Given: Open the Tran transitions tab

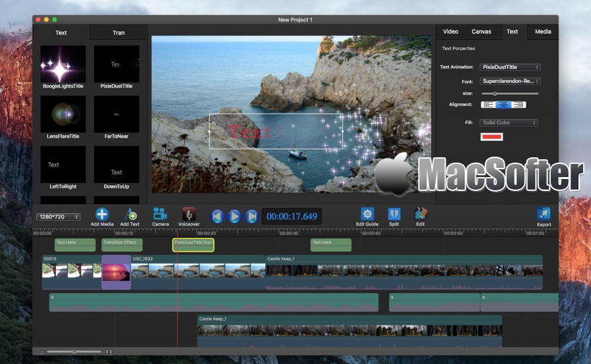Looking at the screenshot, I should point(118,33).
